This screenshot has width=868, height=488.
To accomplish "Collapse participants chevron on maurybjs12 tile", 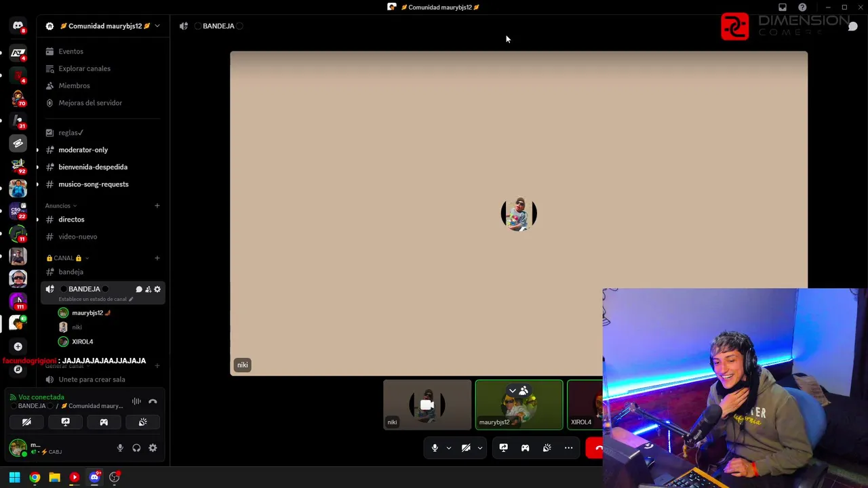I will pyautogui.click(x=513, y=391).
